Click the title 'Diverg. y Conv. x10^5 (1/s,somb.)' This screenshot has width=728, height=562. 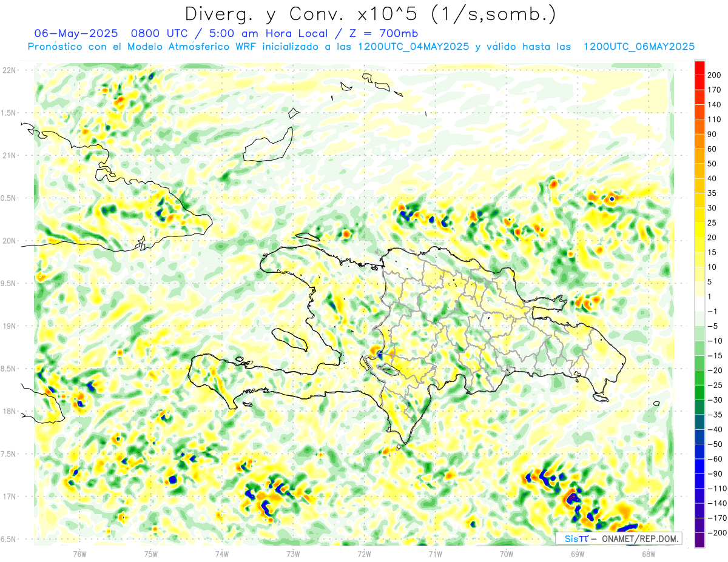pos(370,14)
